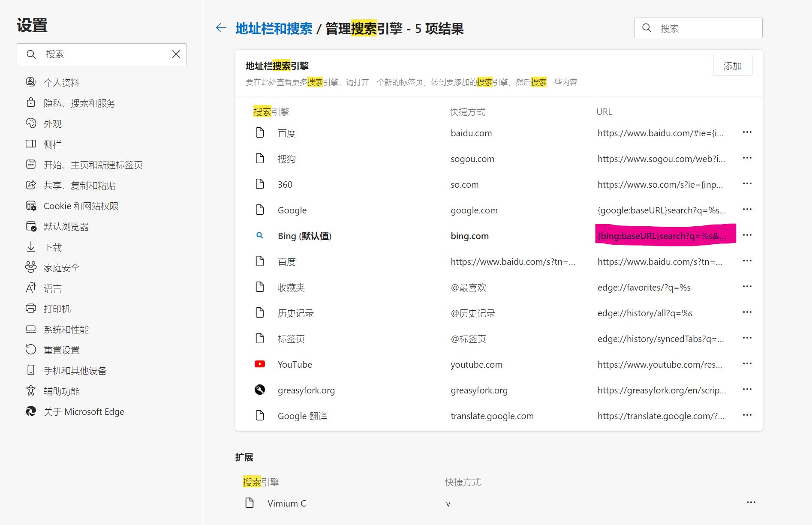
Task: Click the URL column header
Action: click(604, 112)
